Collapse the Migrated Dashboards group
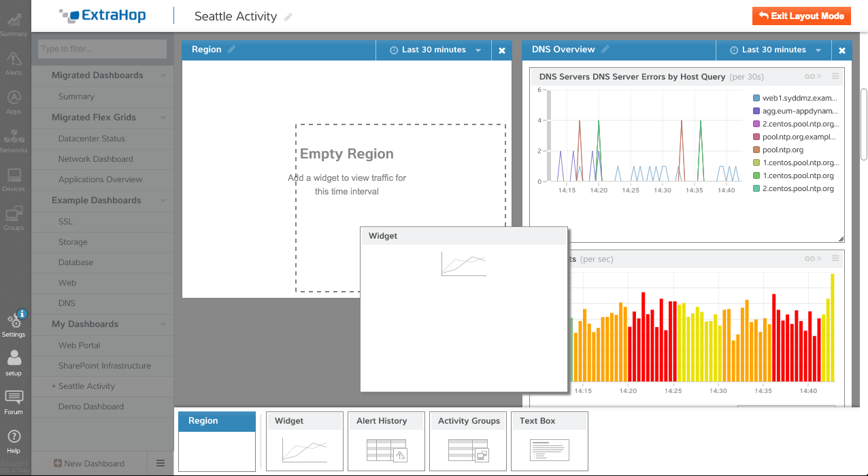Screen dimensions: 868x476 tap(163, 75)
